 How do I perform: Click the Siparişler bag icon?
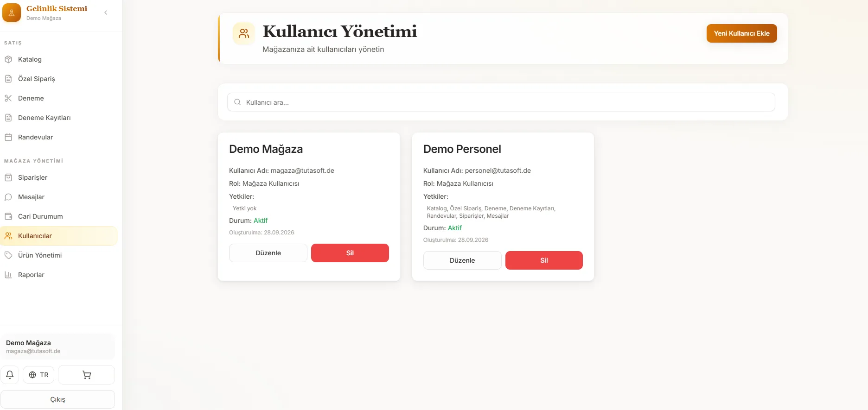point(8,177)
